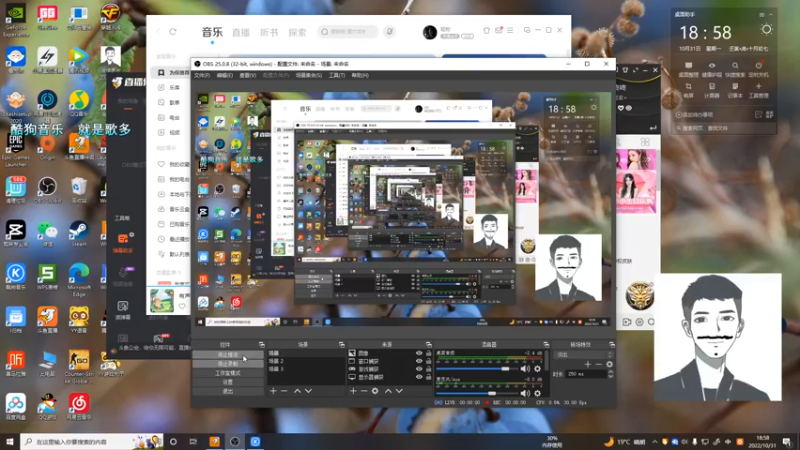Click the 250 ms duration field
The height and width of the screenshot is (450, 800).
(586, 374)
